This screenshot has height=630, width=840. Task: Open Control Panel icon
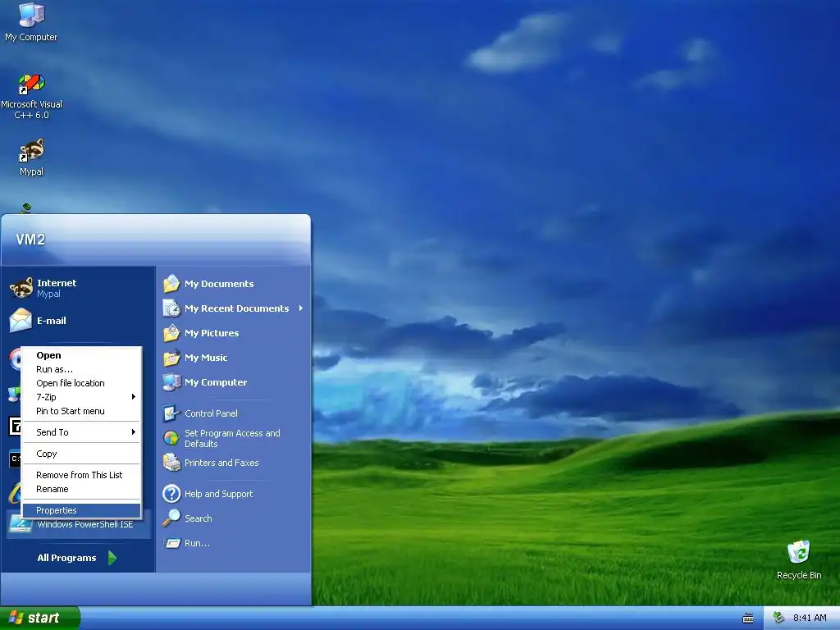click(171, 413)
